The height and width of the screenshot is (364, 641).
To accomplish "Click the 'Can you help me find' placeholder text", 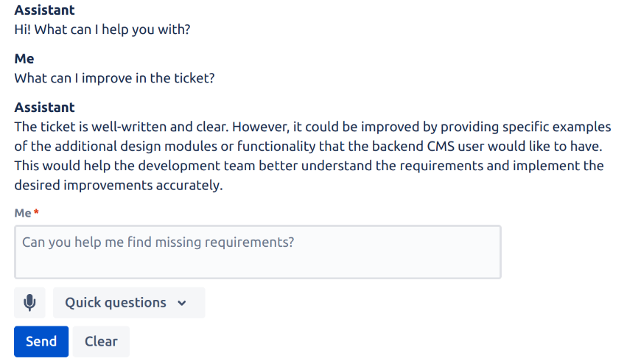I will coord(158,242).
